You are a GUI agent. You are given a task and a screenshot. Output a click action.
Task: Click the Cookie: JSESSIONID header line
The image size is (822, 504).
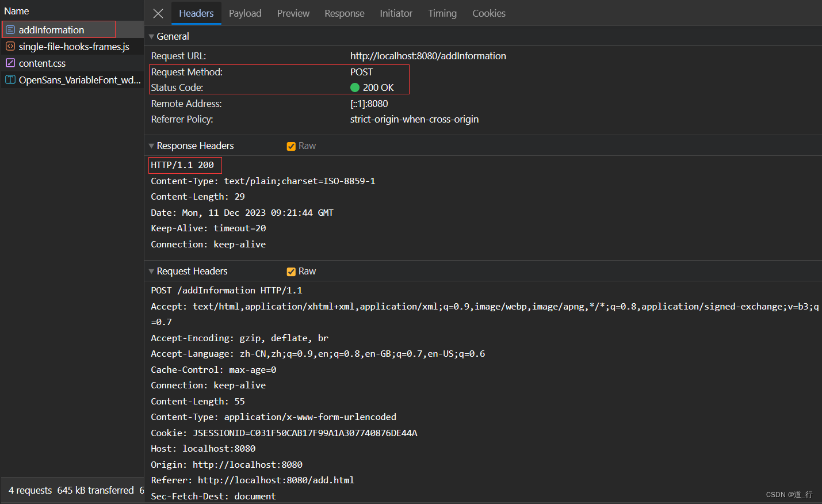[x=284, y=433]
